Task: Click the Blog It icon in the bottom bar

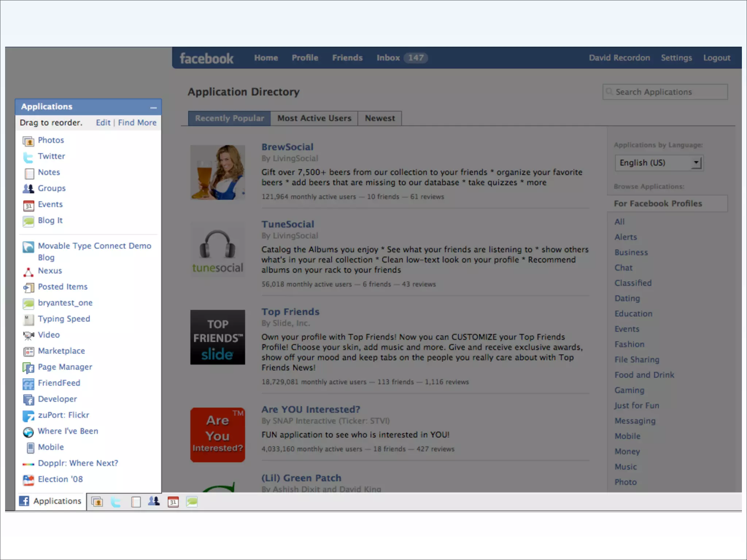Action: [x=192, y=502]
